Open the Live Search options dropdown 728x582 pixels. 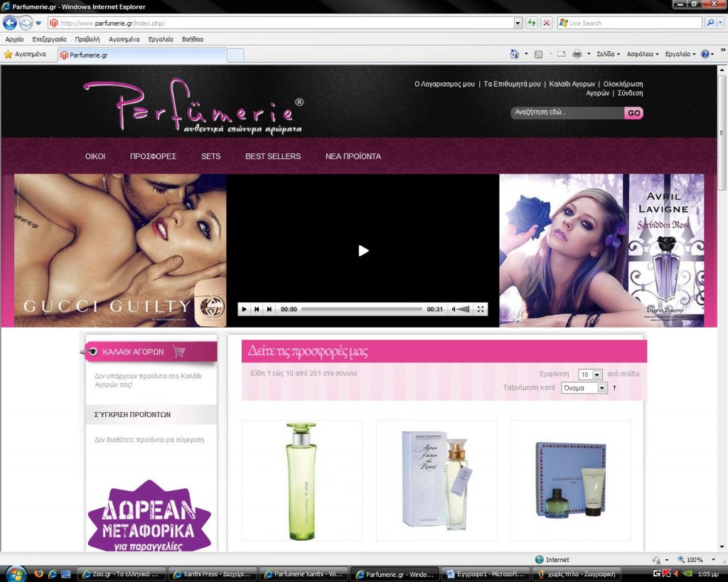721,23
